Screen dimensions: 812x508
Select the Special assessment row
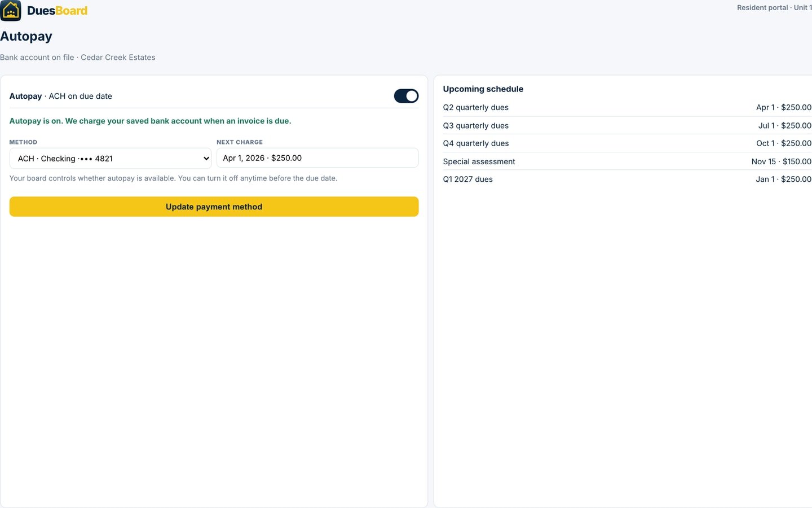(627, 161)
